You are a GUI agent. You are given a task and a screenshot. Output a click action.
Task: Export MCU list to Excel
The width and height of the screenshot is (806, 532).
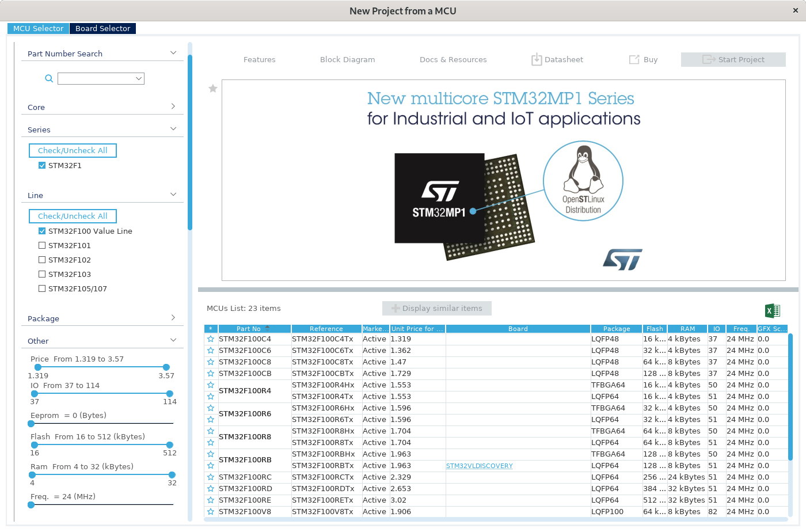[x=773, y=311]
